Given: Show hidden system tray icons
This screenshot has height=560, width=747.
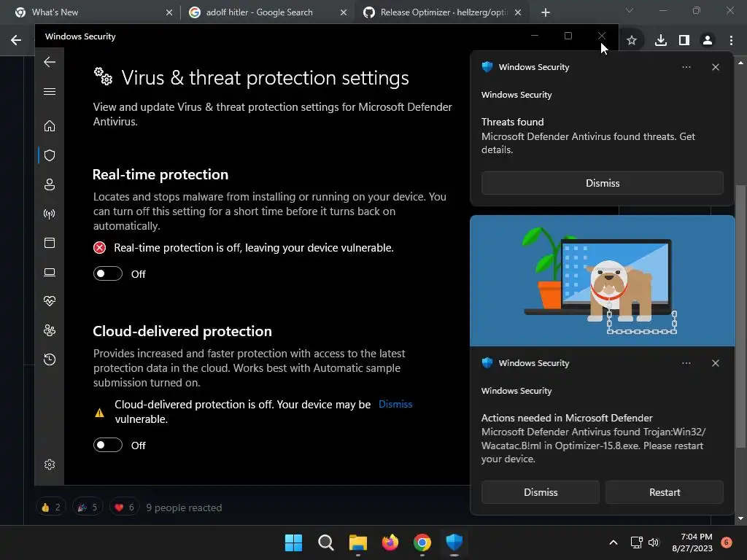Looking at the screenshot, I should (x=614, y=542).
